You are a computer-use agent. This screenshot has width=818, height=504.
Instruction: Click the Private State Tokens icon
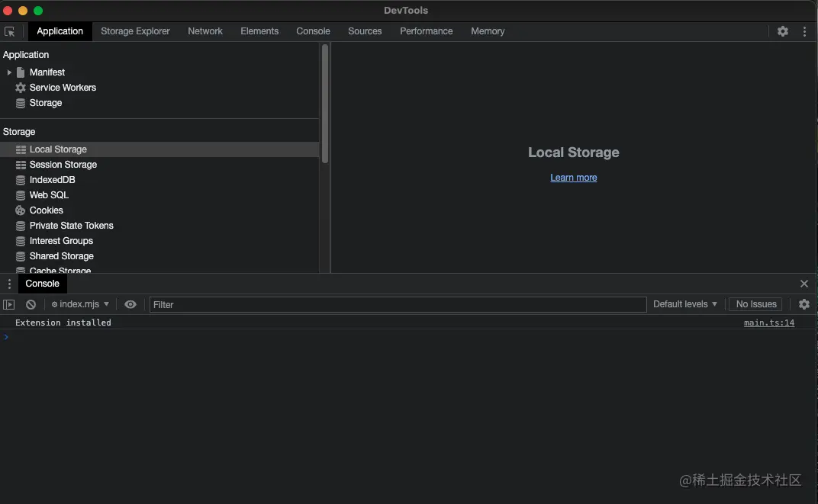point(21,226)
